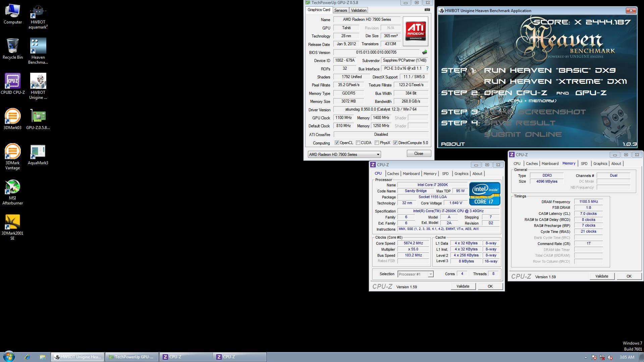Click the Intel Core i7 logo in CPU-Z
This screenshot has width=644, height=362.
point(485,193)
